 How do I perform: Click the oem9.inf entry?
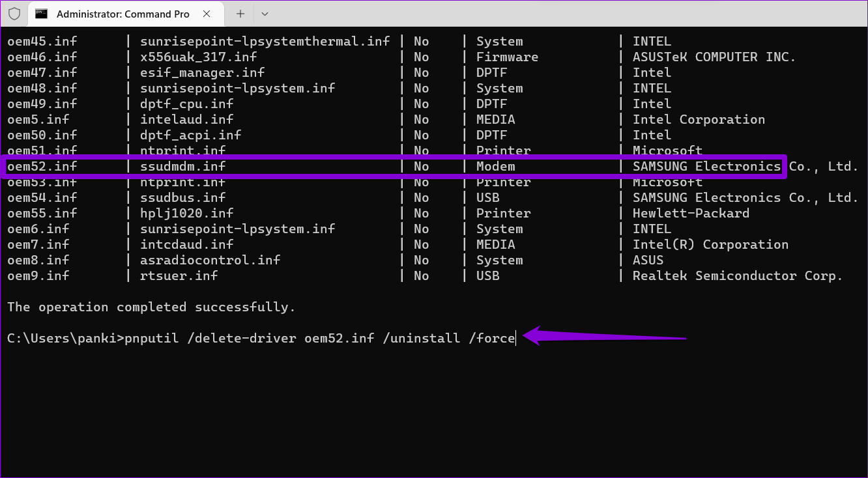point(38,276)
